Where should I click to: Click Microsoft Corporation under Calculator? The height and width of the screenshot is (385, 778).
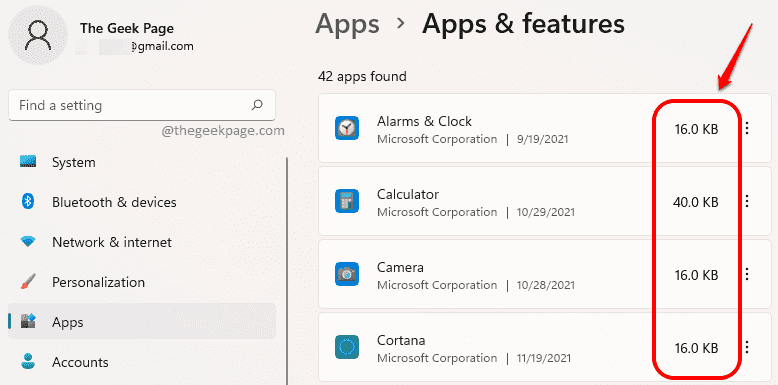pos(437,212)
